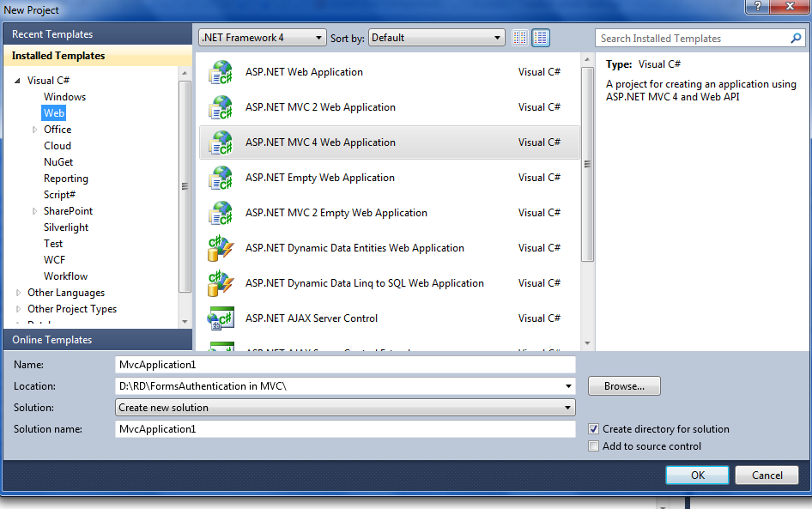Click the Browse... button

(624, 386)
